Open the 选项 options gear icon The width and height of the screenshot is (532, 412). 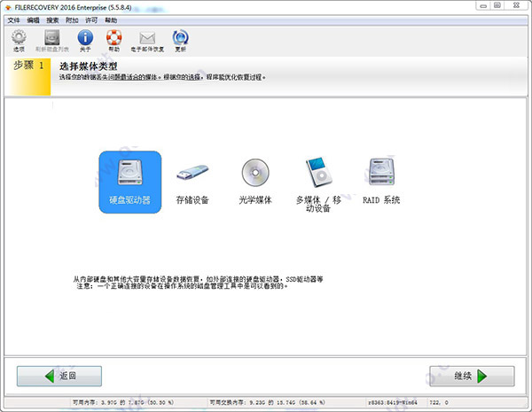point(19,41)
